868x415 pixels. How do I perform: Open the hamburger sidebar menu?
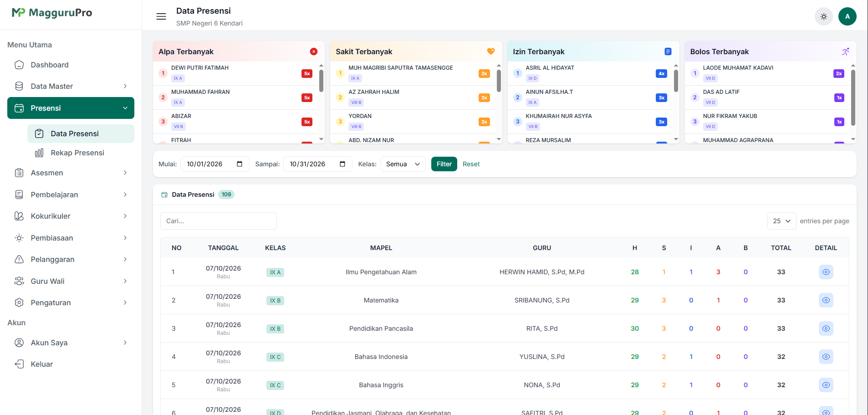tap(161, 16)
